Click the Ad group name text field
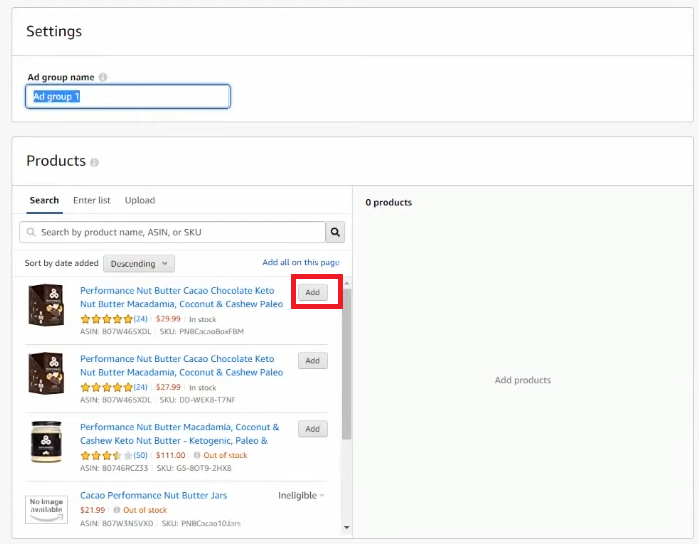This screenshot has width=699, height=544. (128, 97)
